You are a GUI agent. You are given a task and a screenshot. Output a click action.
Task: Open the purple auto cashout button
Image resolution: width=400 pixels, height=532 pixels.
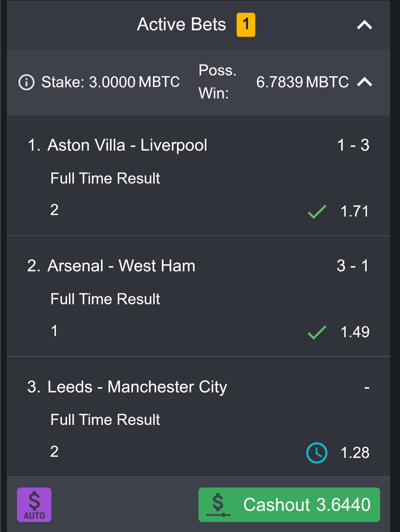(34, 505)
